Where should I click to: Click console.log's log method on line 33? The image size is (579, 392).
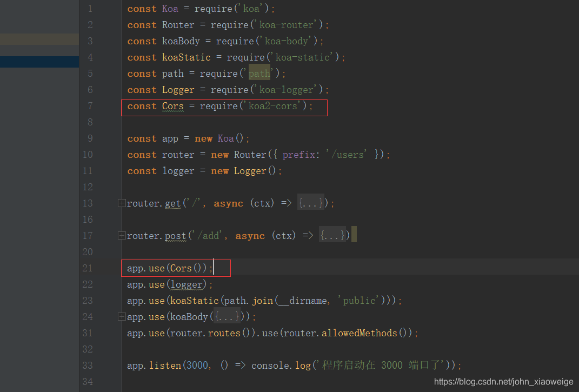[303, 366]
